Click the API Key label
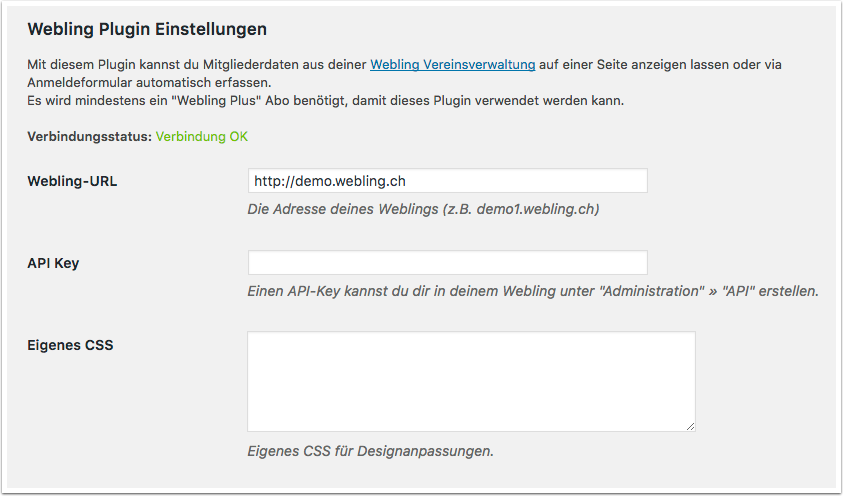Viewport: 843px width, 496px height. [53, 263]
